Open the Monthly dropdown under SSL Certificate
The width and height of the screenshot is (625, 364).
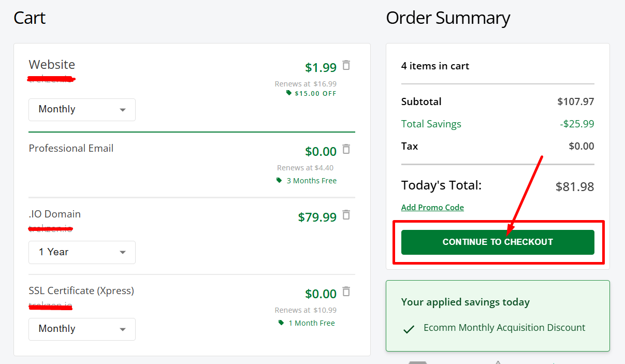pyautogui.click(x=82, y=329)
